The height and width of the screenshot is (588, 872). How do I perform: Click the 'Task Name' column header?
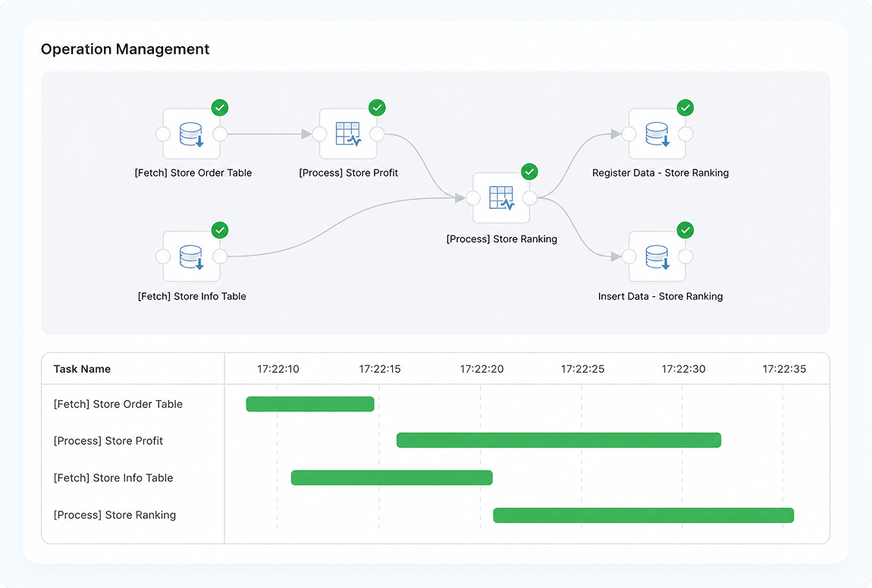83,369
